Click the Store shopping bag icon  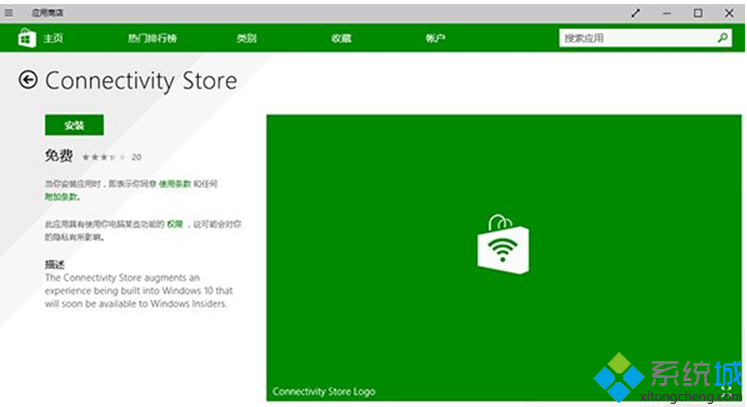pos(25,38)
